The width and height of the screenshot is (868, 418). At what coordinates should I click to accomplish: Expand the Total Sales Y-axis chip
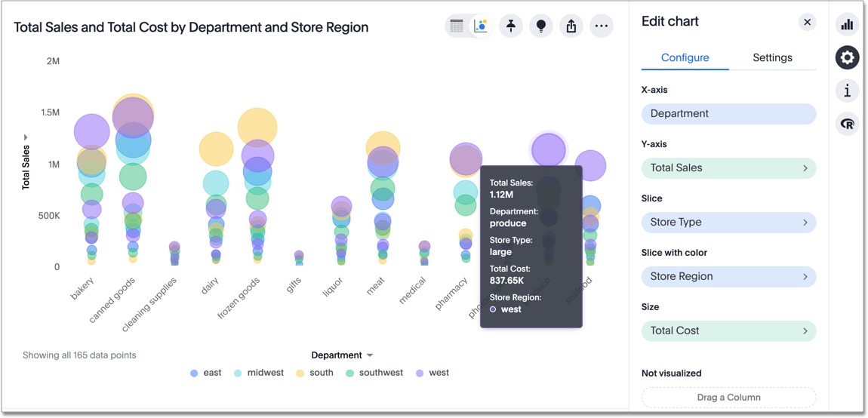[x=728, y=168]
